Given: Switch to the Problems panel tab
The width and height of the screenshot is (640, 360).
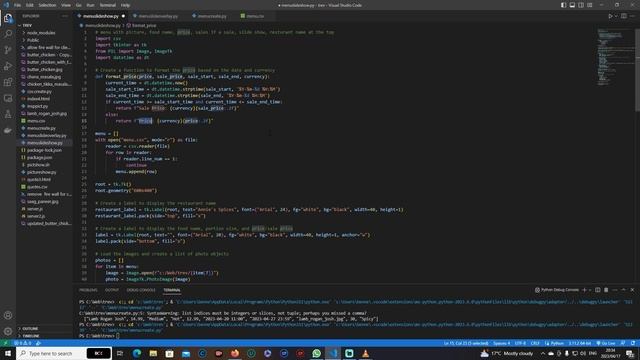Looking at the screenshot, I should [x=88, y=290].
